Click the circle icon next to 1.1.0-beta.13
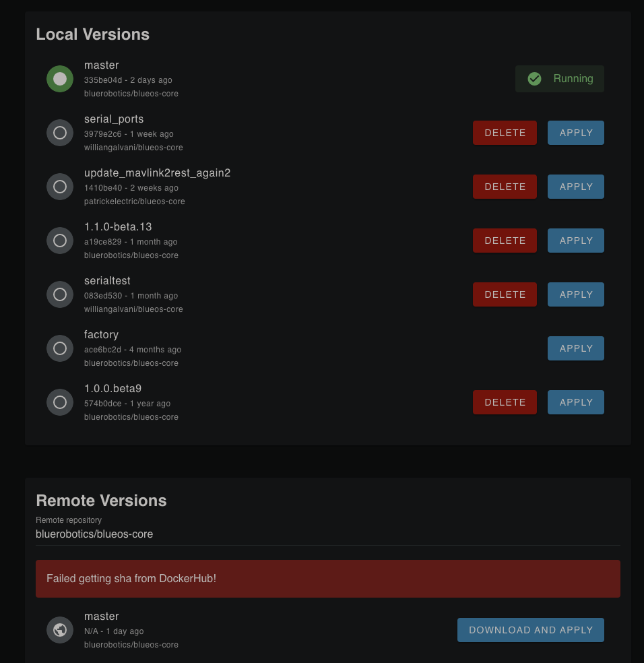The height and width of the screenshot is (663, 644). click(x=59, y=240)
